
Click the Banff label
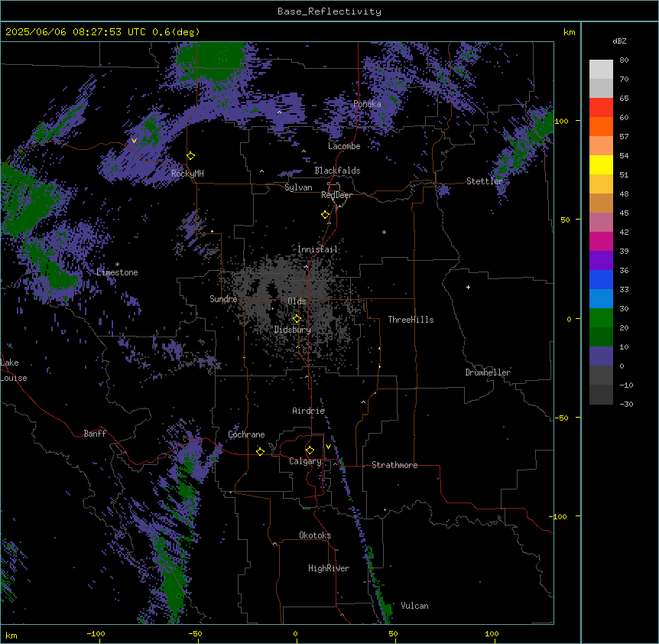click(95, 434)
